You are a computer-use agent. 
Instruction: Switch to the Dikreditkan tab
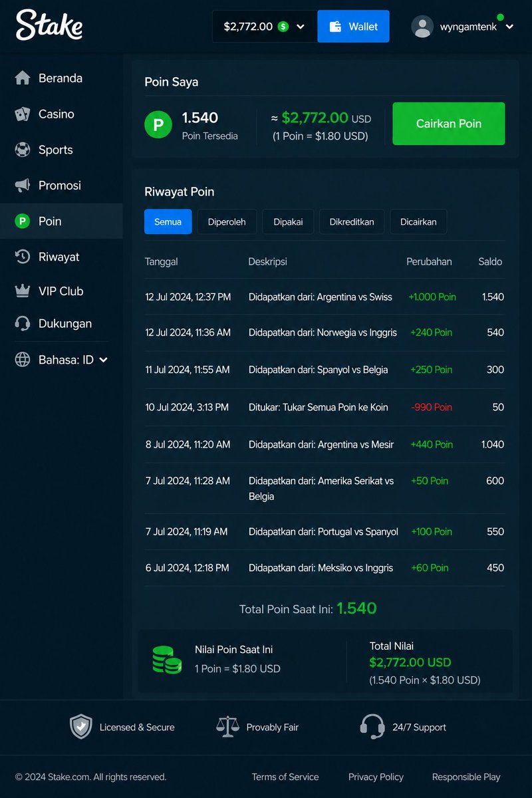point(352,221)
